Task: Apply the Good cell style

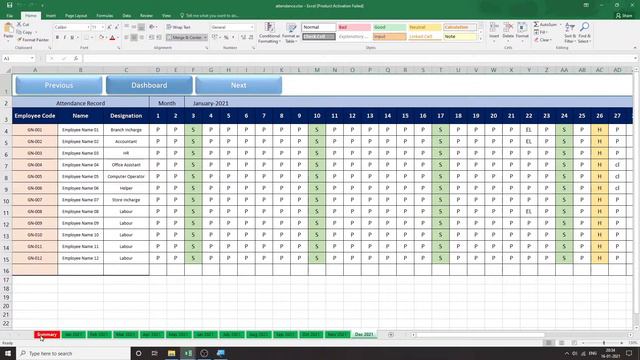Action: [x=389, y=27]
